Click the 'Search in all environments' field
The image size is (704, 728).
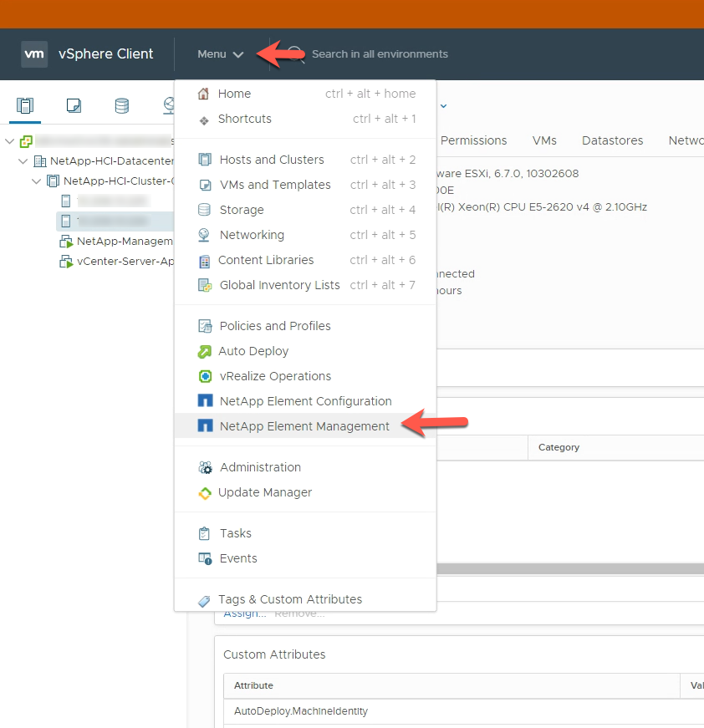point(380,54)
